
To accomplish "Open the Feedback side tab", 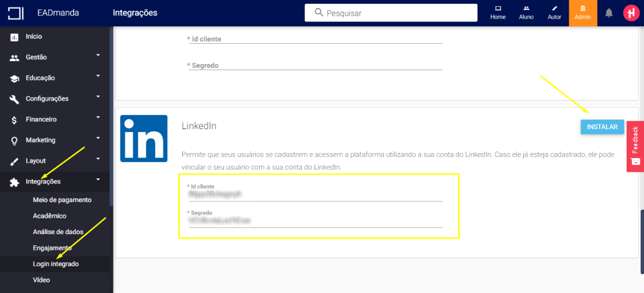I will [635, 146].
